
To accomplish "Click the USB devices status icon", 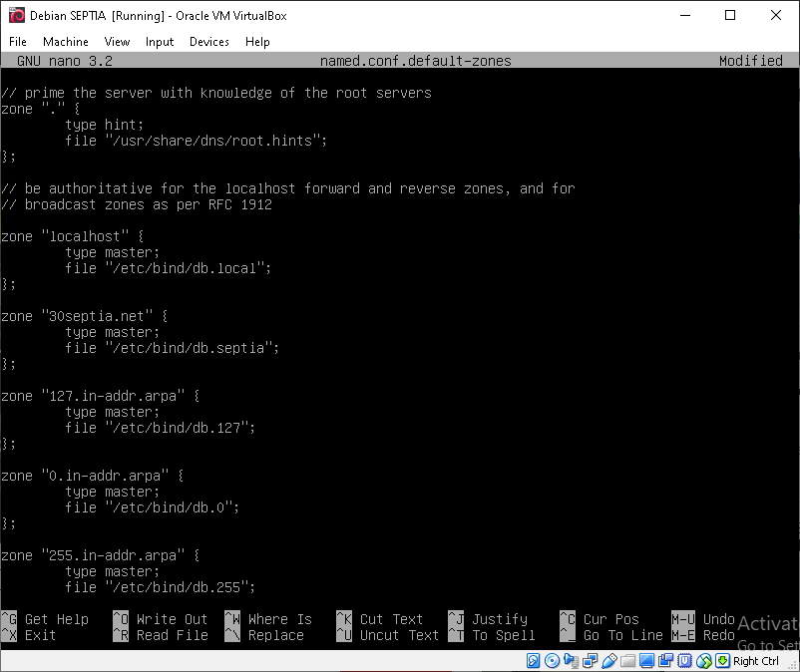I will pos(608,661).
